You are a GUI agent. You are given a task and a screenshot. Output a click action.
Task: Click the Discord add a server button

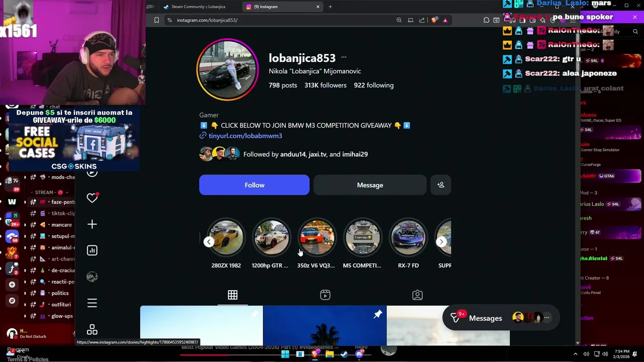click(x=12, y=285)
